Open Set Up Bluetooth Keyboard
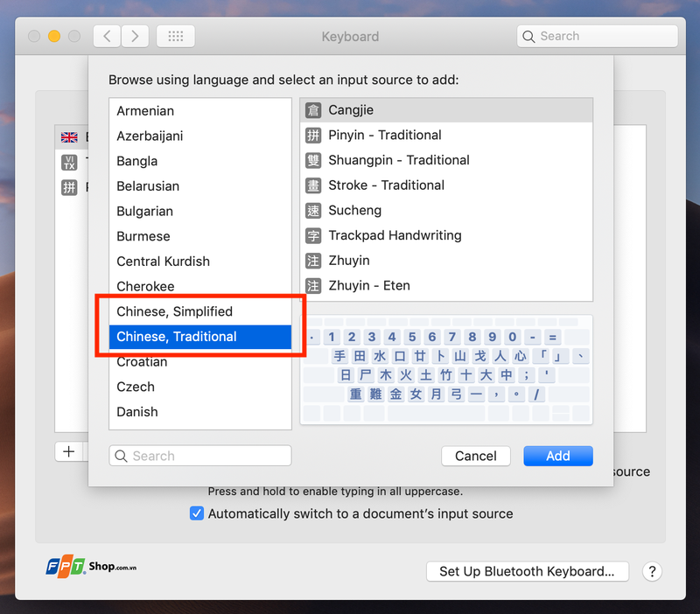 [x=528, y=571]
